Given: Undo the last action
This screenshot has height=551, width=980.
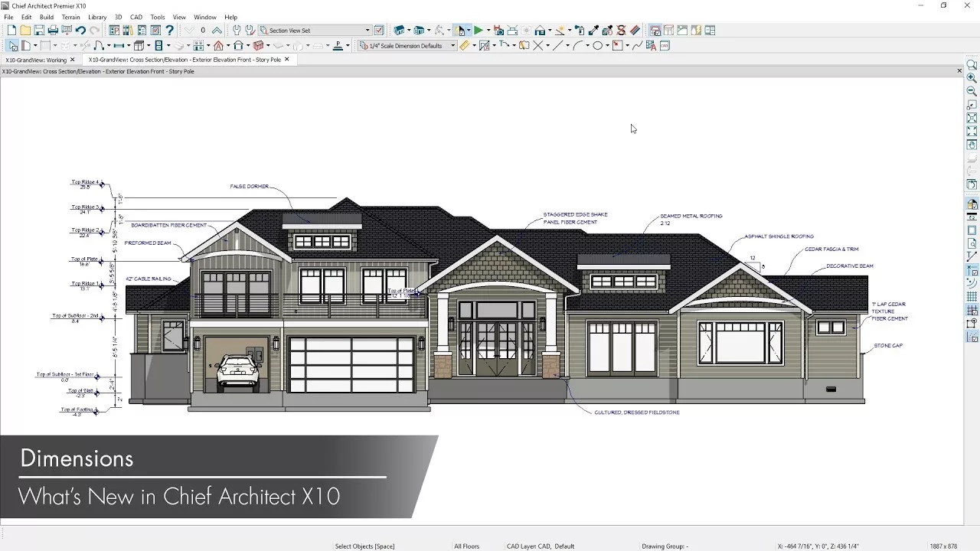Looking at the screenshot, I should click(80, 31).
